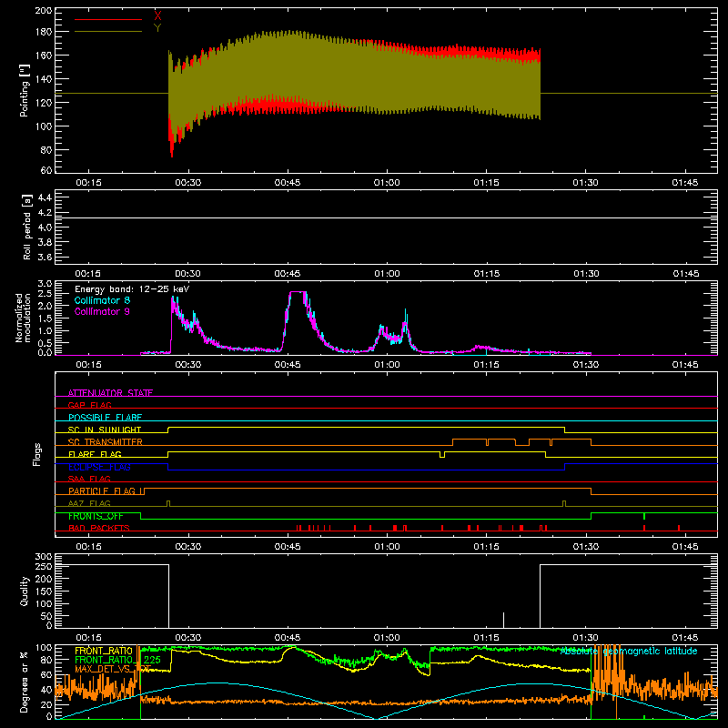Click the narrow Quality spike near 01:17

pyautogui.click(x=504, y=621)
